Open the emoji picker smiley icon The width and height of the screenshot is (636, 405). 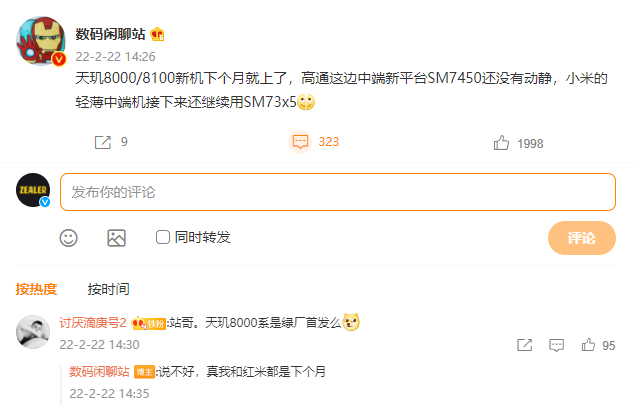(x=69, y=238)
